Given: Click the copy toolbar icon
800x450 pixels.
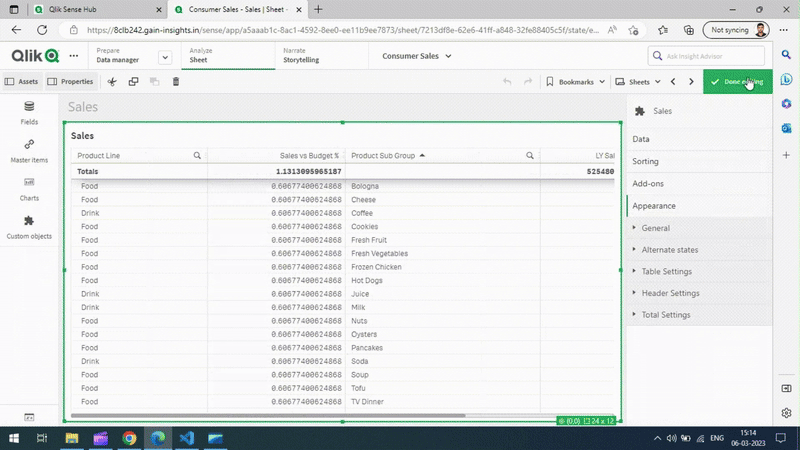Looking at the screenshot, I should [133, 82].
